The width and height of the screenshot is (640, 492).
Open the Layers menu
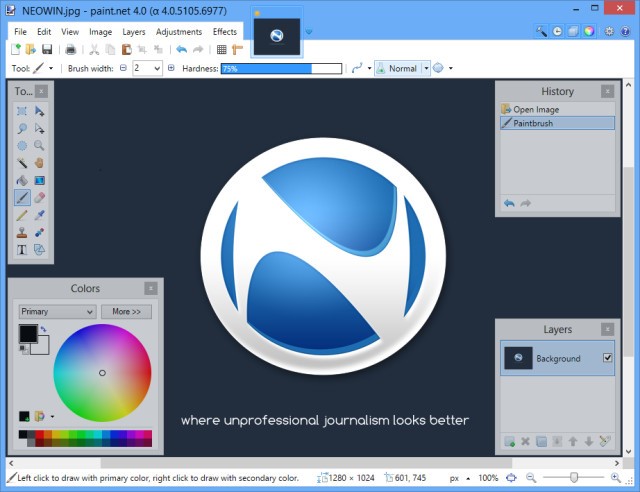point(133,32)
